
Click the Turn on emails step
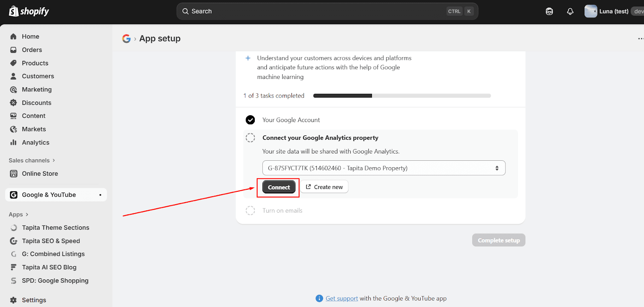[x=282, y=211]
